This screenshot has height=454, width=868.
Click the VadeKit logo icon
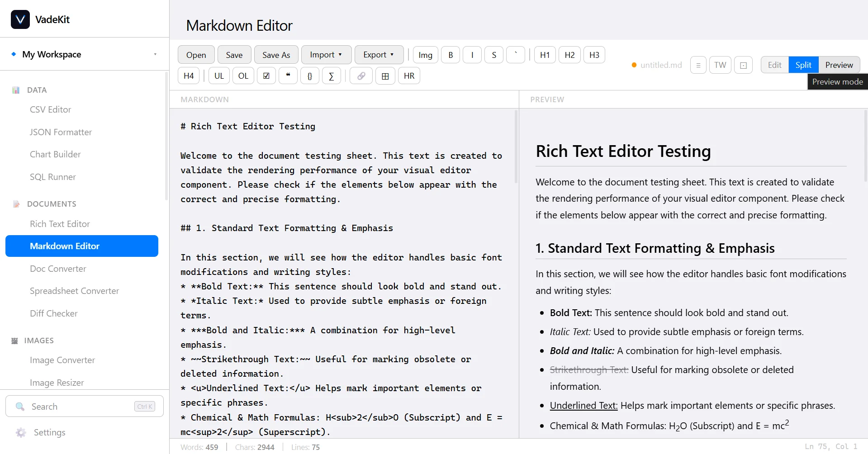pos(20,19)
